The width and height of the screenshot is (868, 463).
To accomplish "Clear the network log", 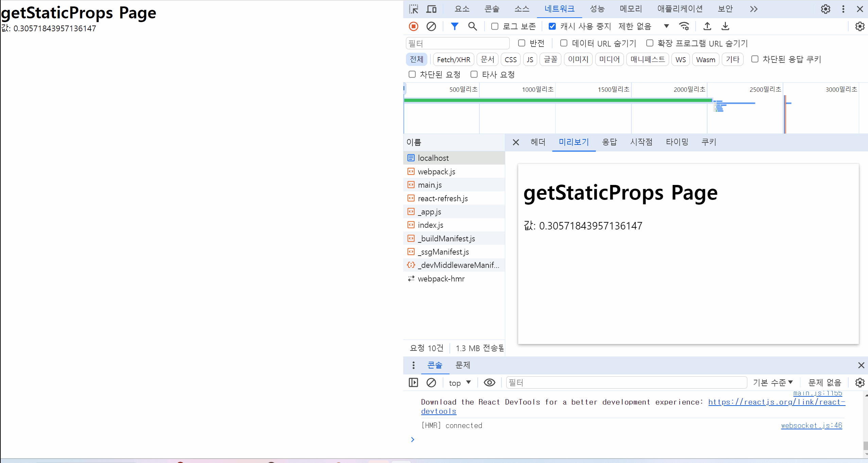I will pos(431,26).
